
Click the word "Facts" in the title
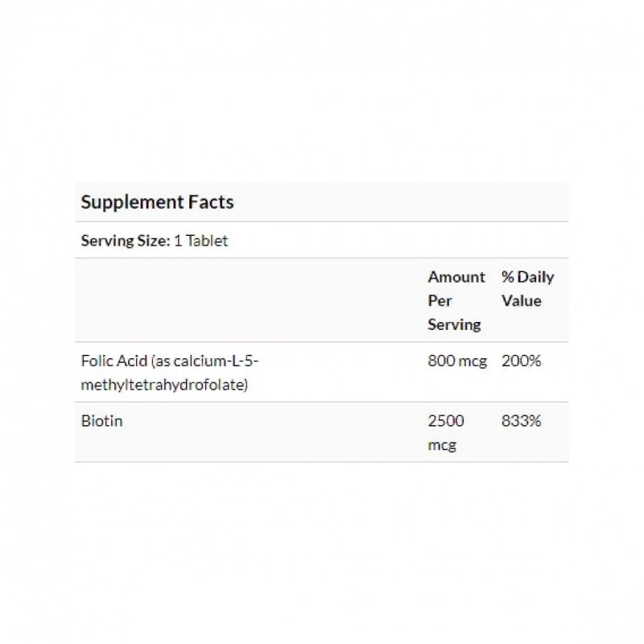tap(208, 202)
